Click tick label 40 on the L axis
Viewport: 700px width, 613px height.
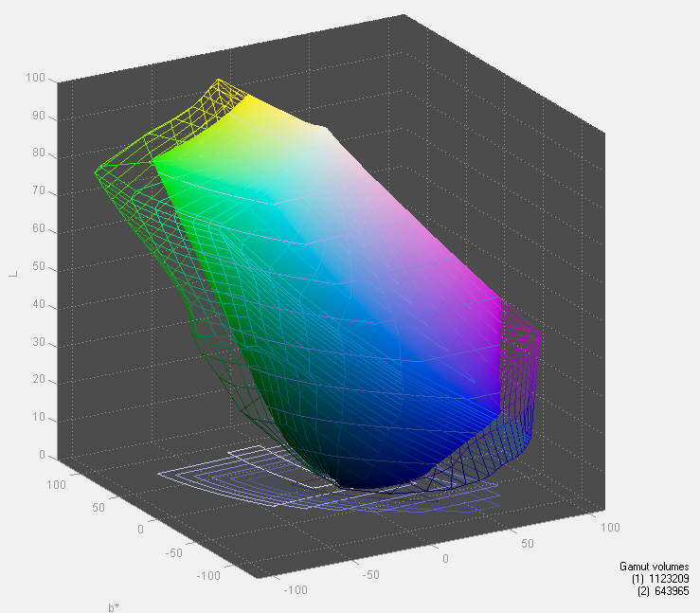(39, 304)
